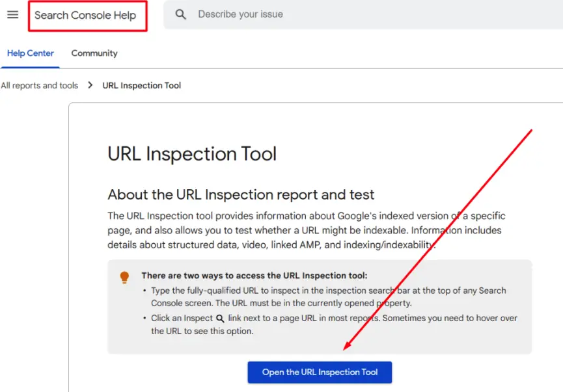Switch to the Help Center tab

coord(31,53)
